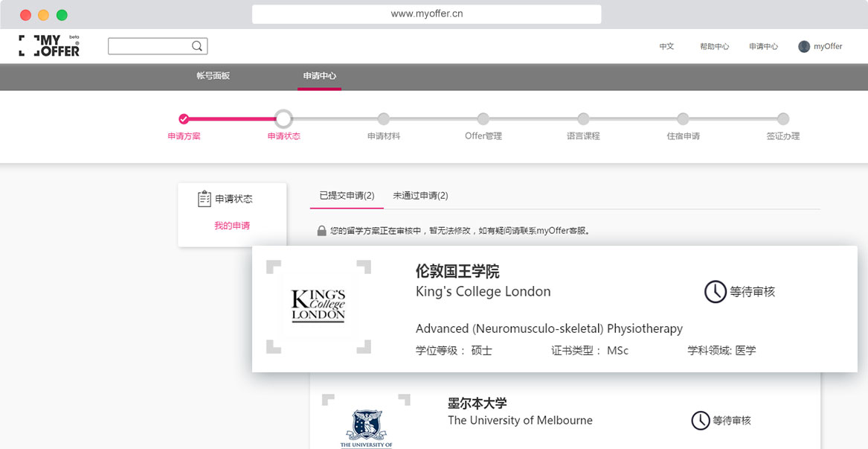This screenshot has width=868, height=449.
Task: Click the 伦敦国王学院 title
Action: click(x=457, y=272)
